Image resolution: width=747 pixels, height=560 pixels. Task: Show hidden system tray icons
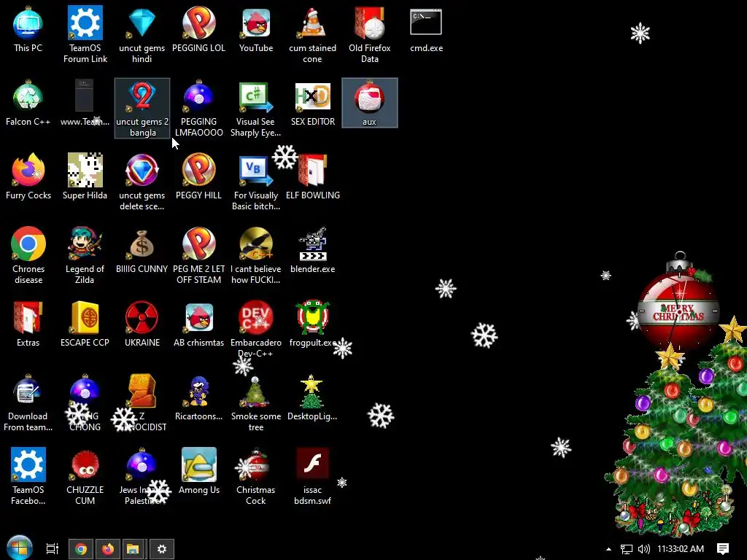coord(608,549)
